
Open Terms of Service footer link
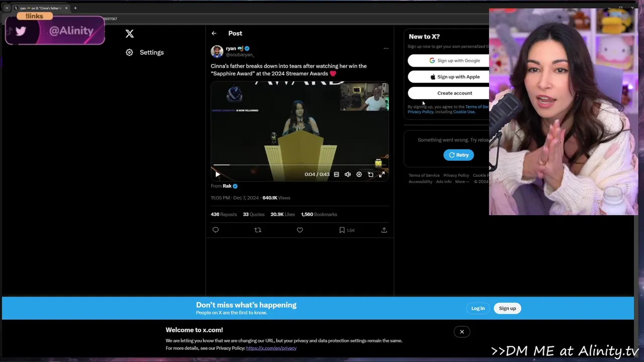[424, 175]
